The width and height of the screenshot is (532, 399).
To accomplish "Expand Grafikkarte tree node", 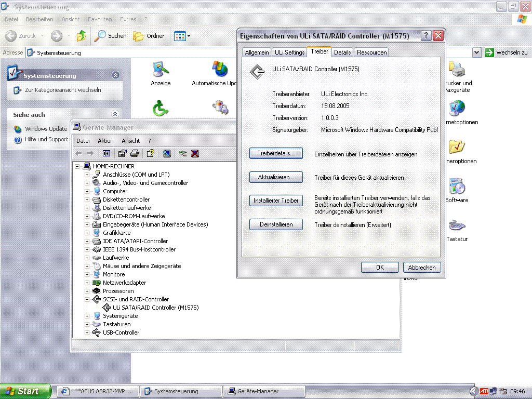I will [87, 233].
